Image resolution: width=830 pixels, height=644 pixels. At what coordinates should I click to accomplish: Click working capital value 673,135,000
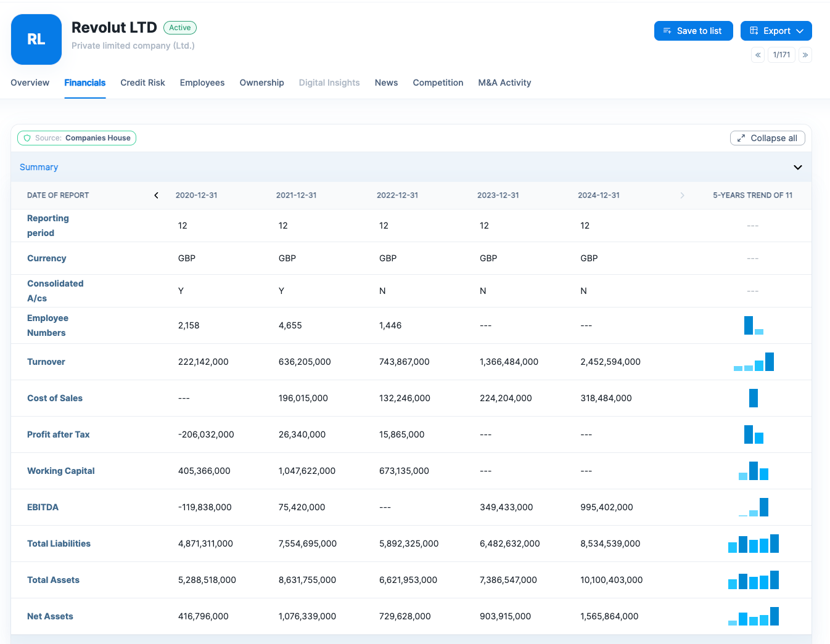tap(404, 471)
